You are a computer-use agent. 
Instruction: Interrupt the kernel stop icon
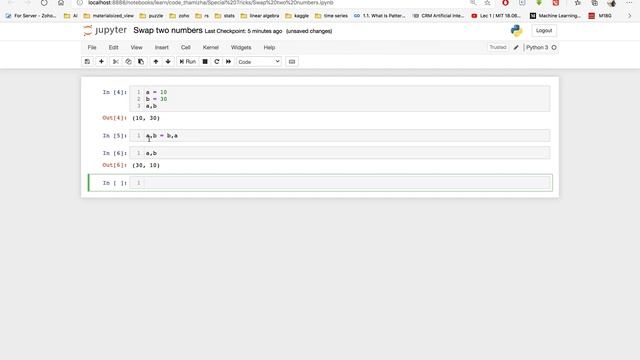[x=205, y=62]
